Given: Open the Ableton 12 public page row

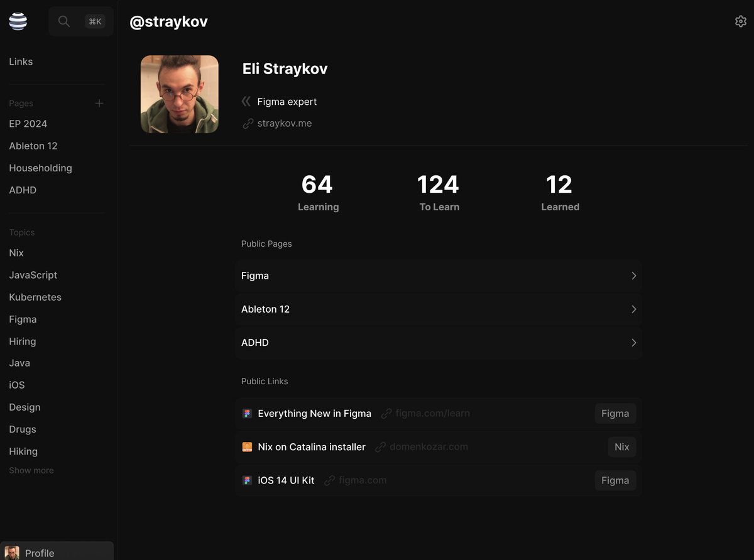Looking at the screenshot, I should click(x=439, y=309).
